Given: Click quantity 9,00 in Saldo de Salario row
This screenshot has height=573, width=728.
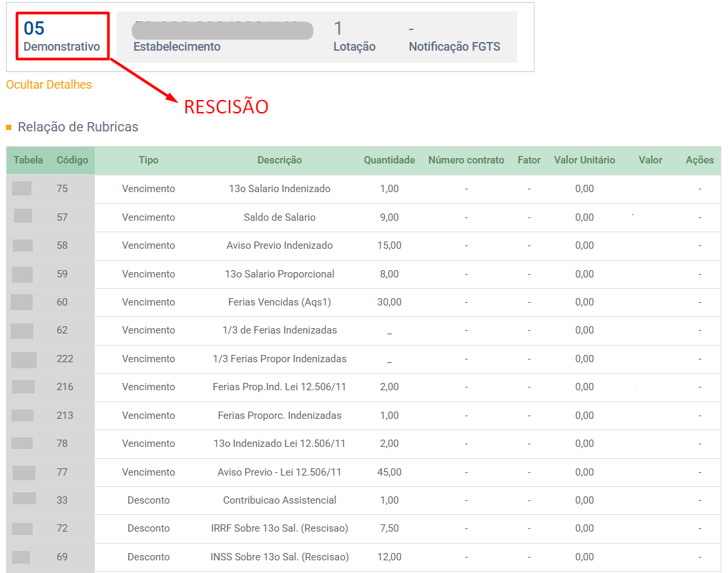Looking at the screenshot, I should pyautogui.click(x=389, y=217).
